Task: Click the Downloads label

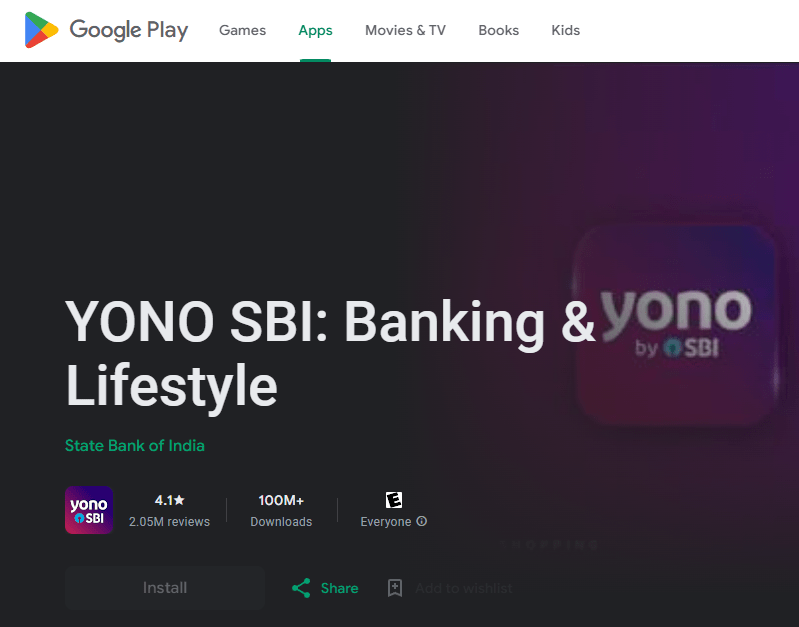Action: (281, 521)
